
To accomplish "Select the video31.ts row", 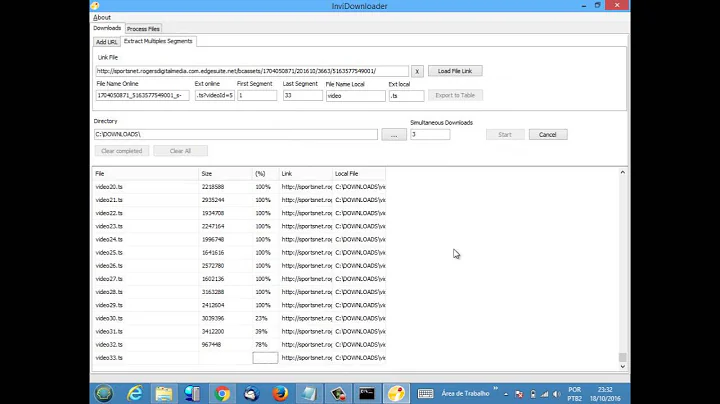I will pyautogui.click(x=239, y=331).
